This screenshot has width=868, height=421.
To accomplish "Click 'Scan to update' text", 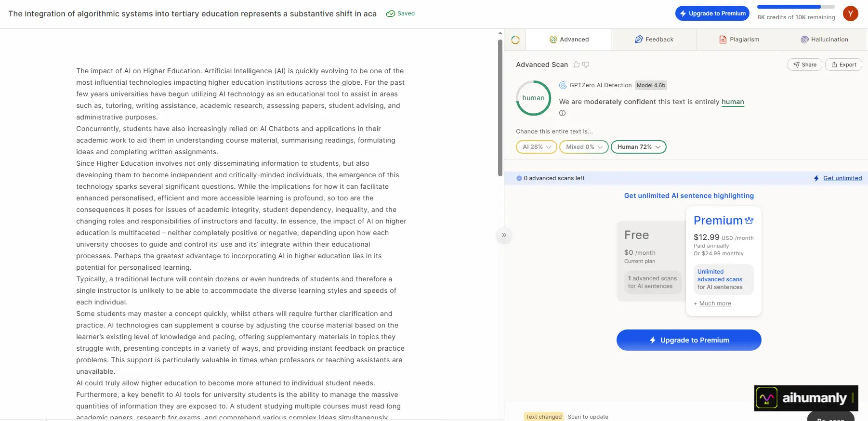I will (588, 417).
